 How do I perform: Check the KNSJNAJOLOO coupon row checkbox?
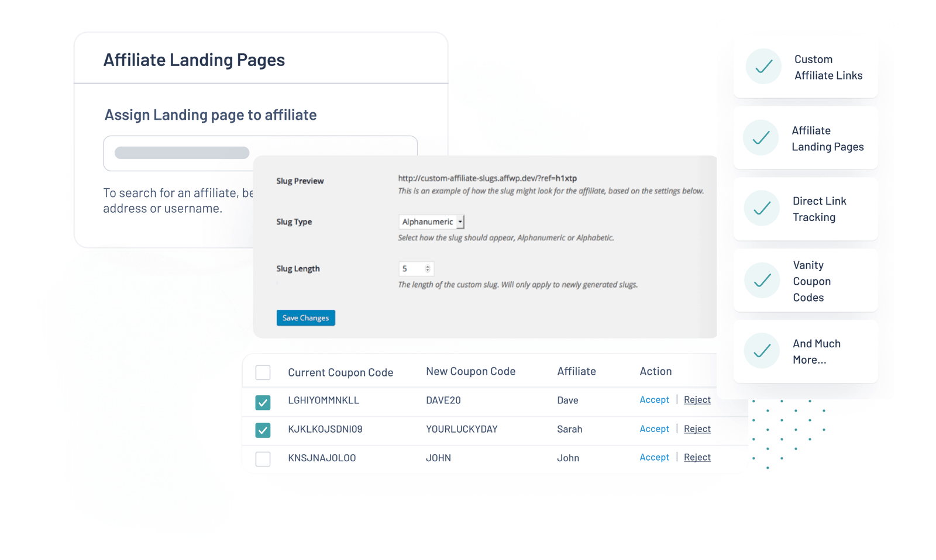click(263, 459)
